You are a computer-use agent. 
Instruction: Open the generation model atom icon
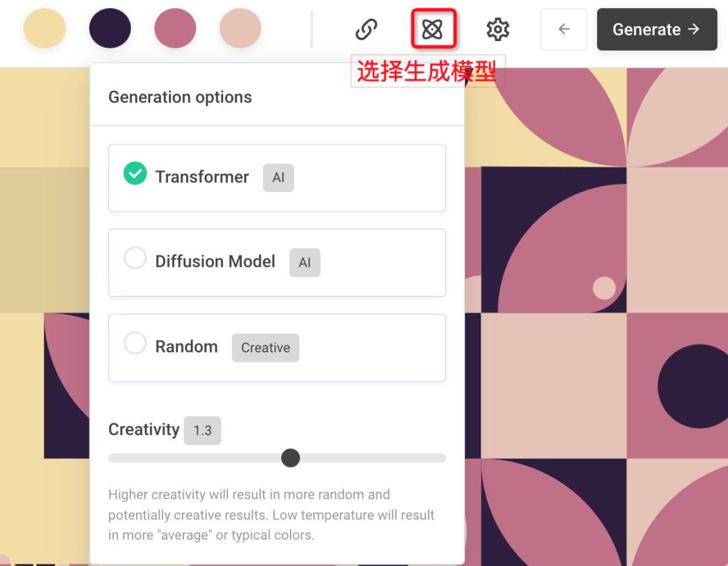(x=433, y=29)
